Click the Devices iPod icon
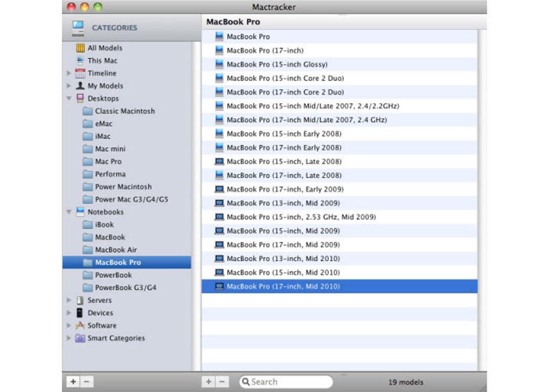The width and height of the screenshot is (549, 392). (x=79, y=312)
